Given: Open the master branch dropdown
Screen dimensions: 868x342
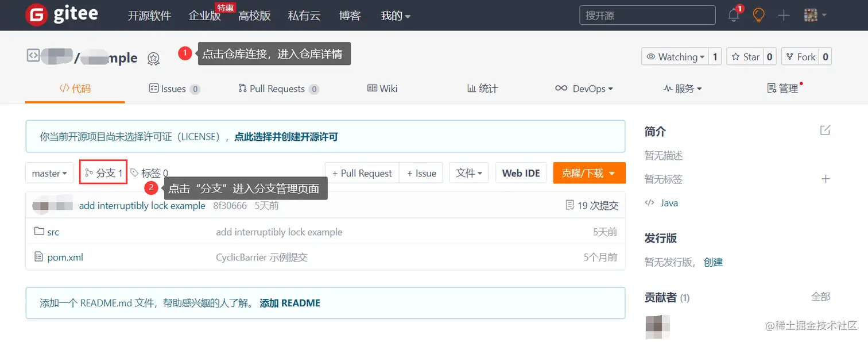Looking at the screenshot, I should pos(49,173).
